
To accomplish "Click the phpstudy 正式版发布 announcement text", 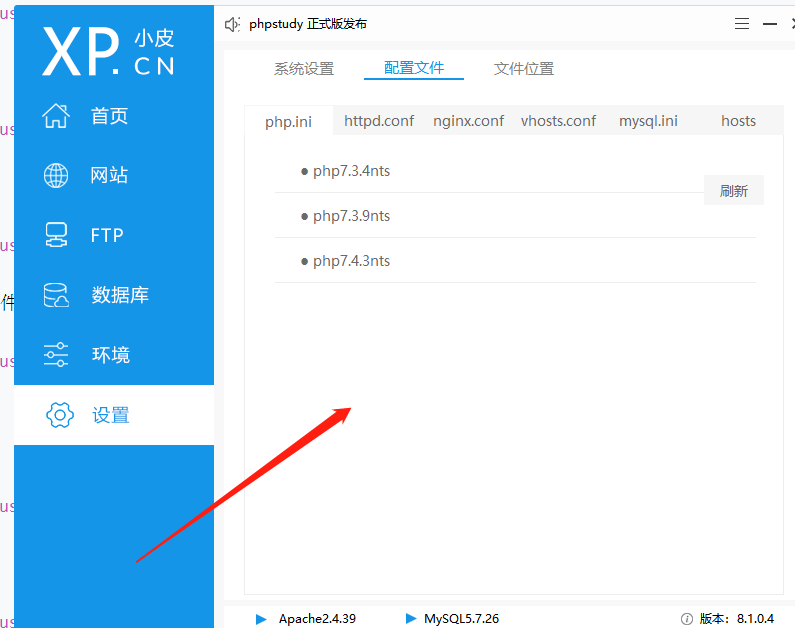I will point(308,24).
